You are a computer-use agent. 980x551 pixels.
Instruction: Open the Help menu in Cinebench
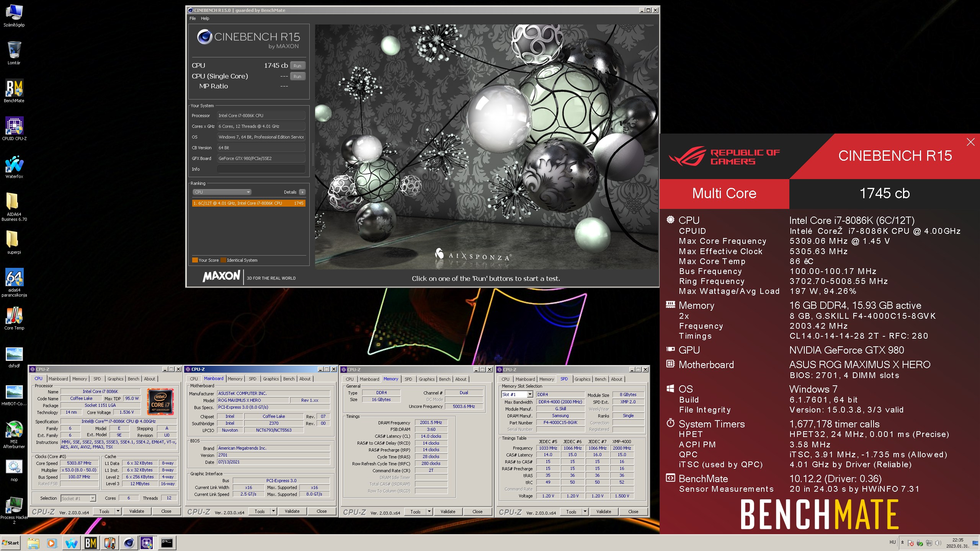pos(205,18)
